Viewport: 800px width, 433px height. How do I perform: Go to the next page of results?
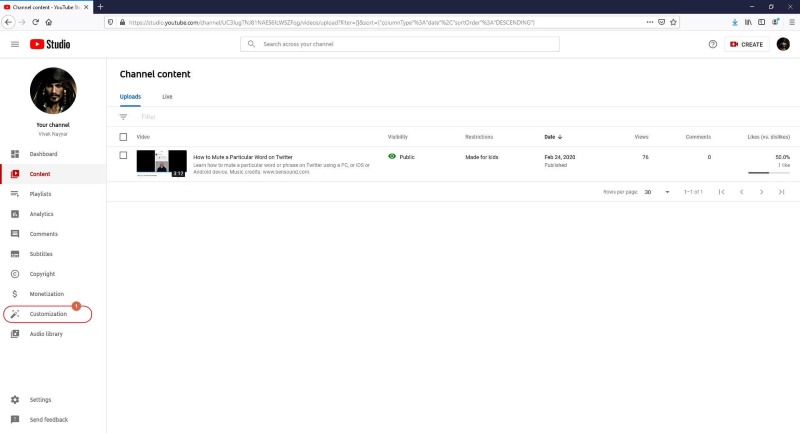tap(761, 192)
